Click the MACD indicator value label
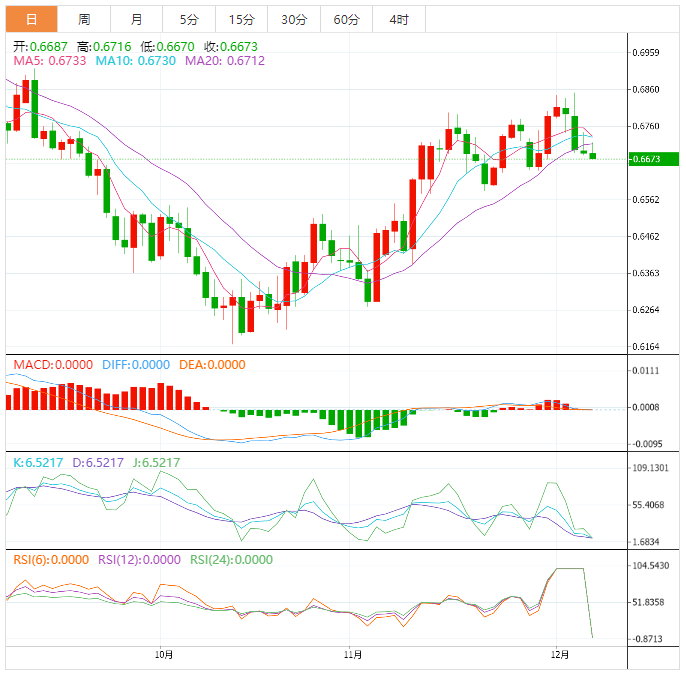Screen dimensions: 686x677 tap(54, 365)
